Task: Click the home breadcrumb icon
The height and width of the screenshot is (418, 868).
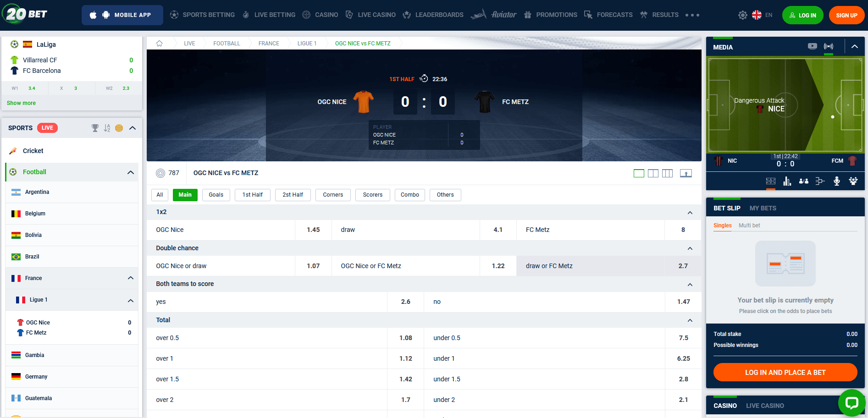Action: (160, 44)
